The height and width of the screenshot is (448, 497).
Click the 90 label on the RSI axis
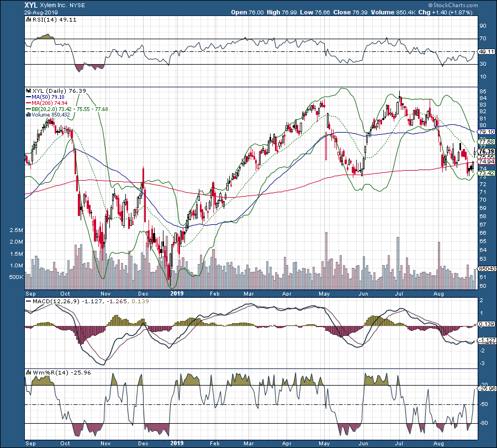[483, 26]
